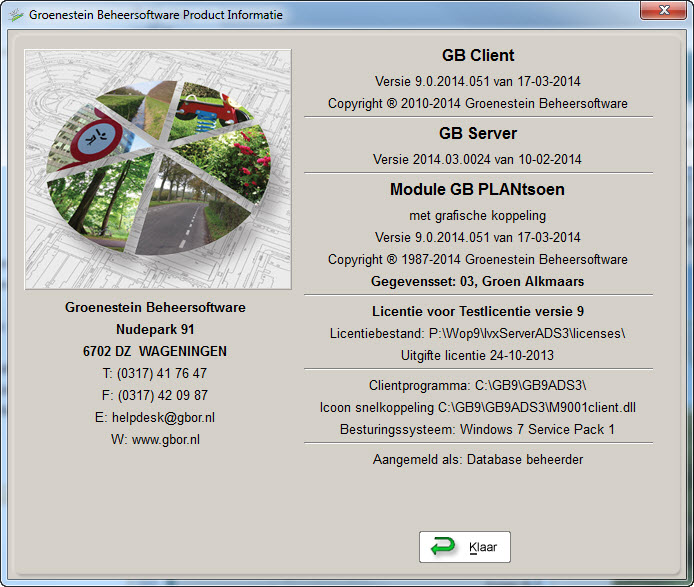Screen dimensions: 694x587
Task: Click the Klaar button
Action: (465, 547)
